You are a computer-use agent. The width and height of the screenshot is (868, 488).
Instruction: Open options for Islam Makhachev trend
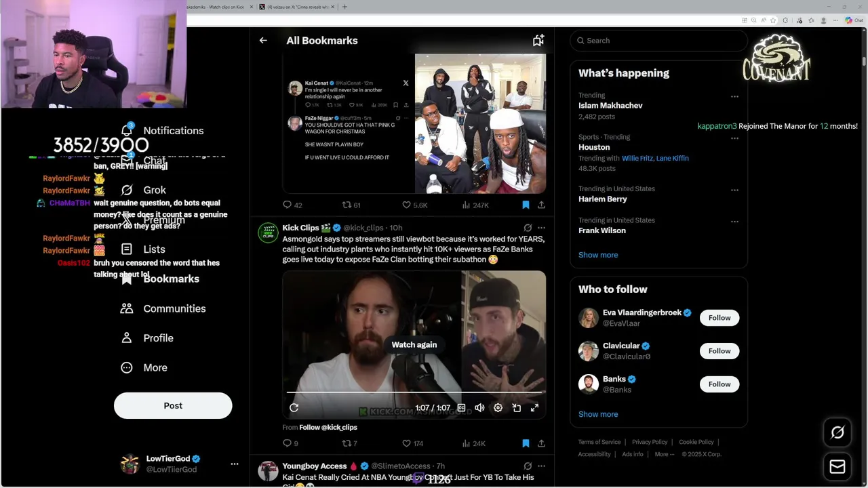tap(734, 96)
